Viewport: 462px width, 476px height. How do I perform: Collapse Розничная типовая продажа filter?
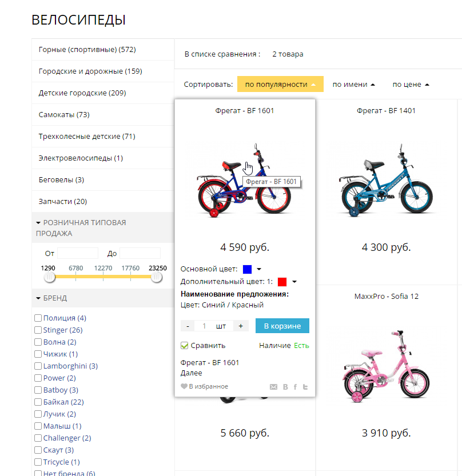103,227
